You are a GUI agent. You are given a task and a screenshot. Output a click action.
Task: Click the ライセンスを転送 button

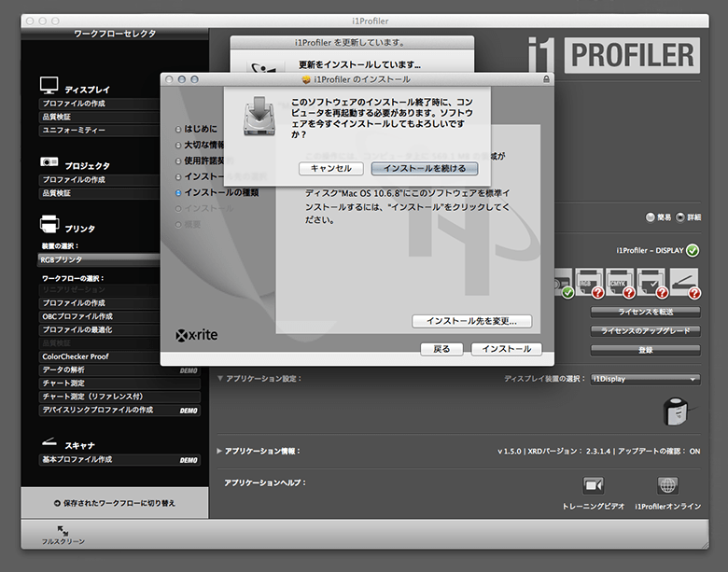tap(645, 312)
